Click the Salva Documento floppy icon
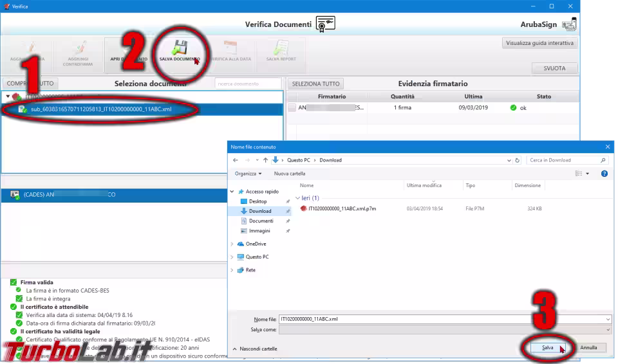 pyautogui.click(x=180, y=48)
